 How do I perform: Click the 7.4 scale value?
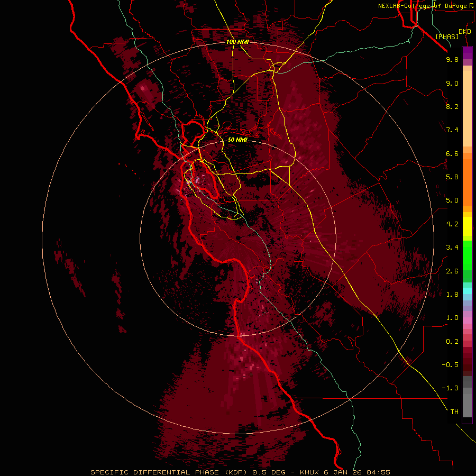point(452,130)
